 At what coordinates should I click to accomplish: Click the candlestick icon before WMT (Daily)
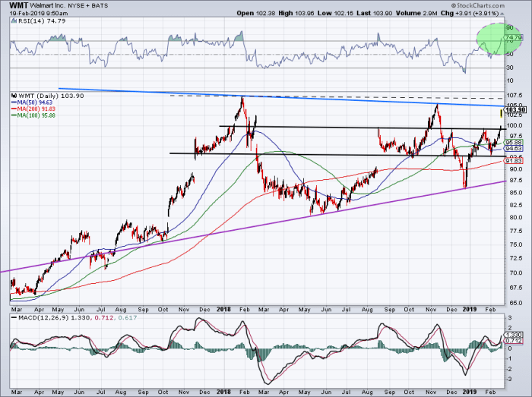(x=14, y=96)
